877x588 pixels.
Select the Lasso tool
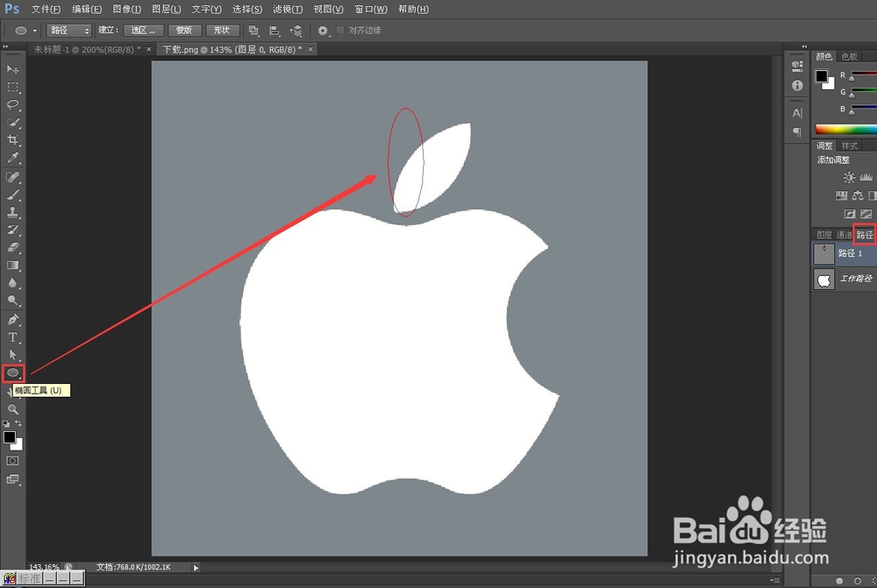point(13,104)
